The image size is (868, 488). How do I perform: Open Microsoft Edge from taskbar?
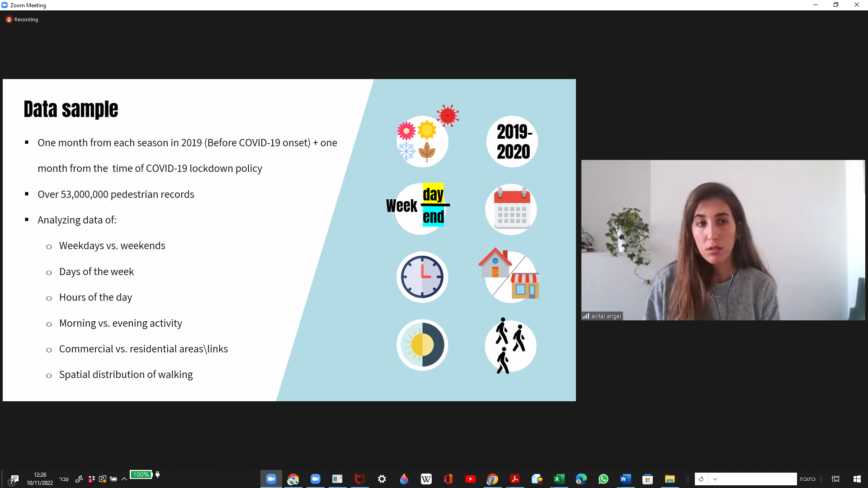(581, 479)
